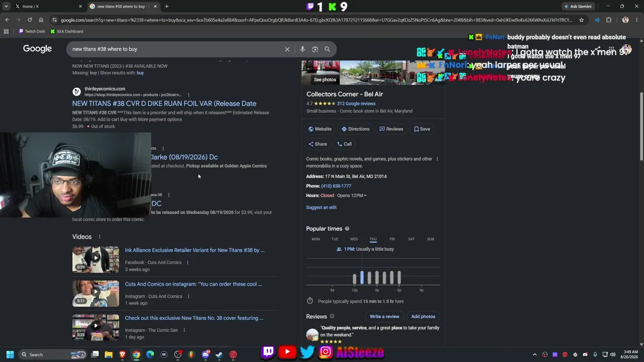
Task: Open Chrome extensions puzzle menu
Action: tap(608, 20)
